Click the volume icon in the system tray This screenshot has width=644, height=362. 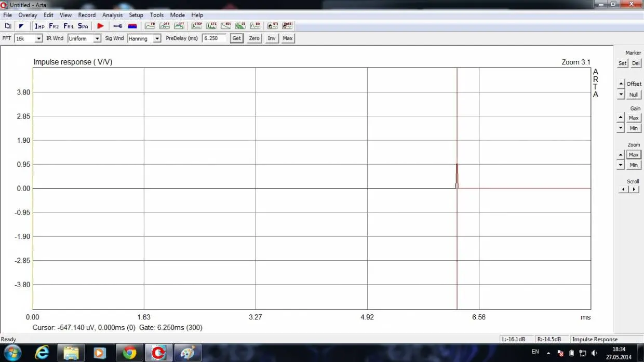pyautogui.click(x=594, y=353)
